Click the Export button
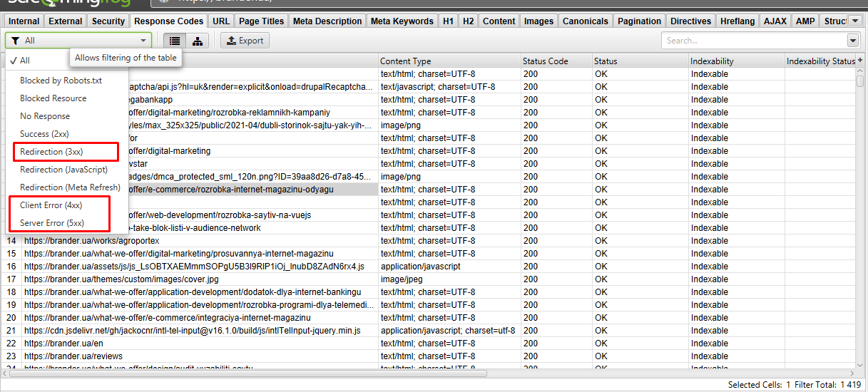This screenshot has width=868, height=392. 245,41
